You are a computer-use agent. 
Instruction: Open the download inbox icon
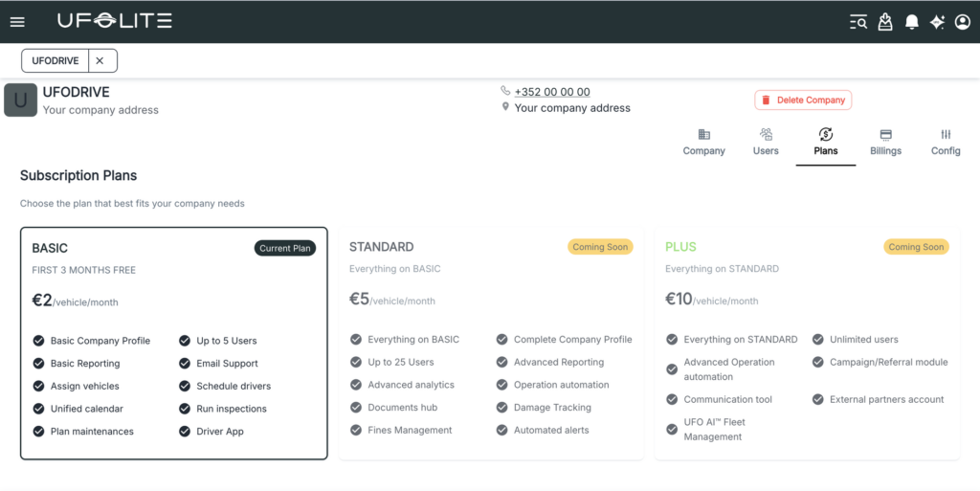885,22
